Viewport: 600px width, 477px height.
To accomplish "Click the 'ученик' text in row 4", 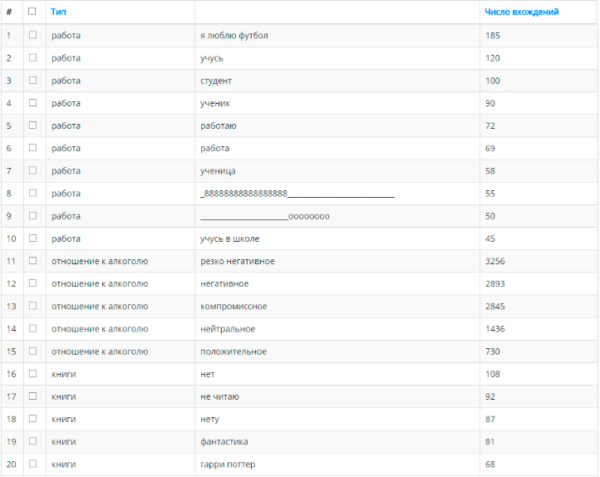I will pos(215,103).
